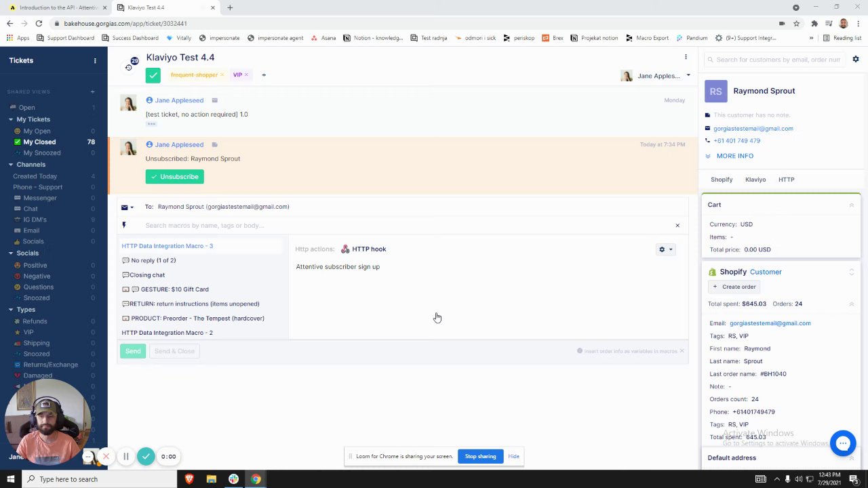Close the macro search panel
868x488 pixels.
coord(677,226)
